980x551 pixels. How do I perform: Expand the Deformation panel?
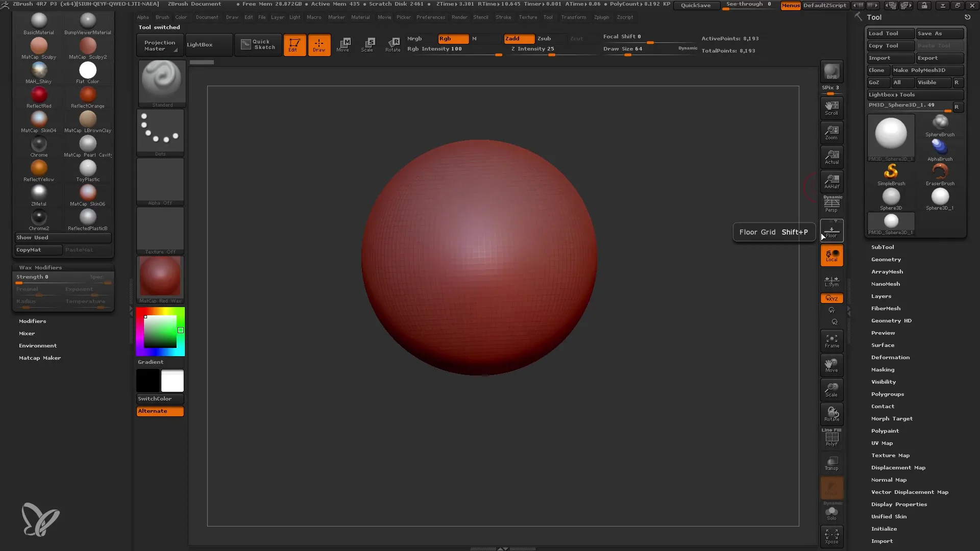point(890,357)
